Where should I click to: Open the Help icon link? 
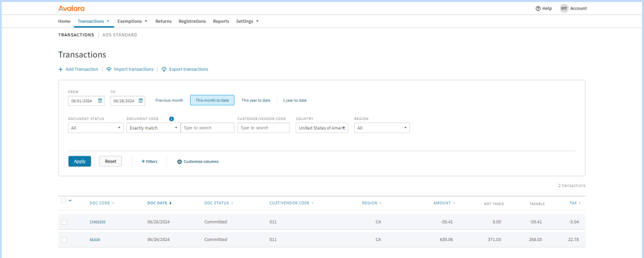(538, 8)
